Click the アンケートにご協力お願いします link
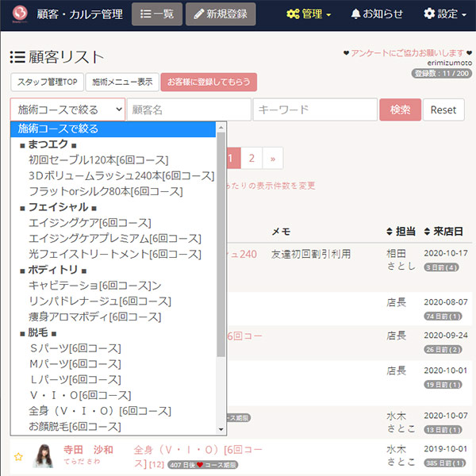This screenshot has height=476, width=476. coord(408,53)
